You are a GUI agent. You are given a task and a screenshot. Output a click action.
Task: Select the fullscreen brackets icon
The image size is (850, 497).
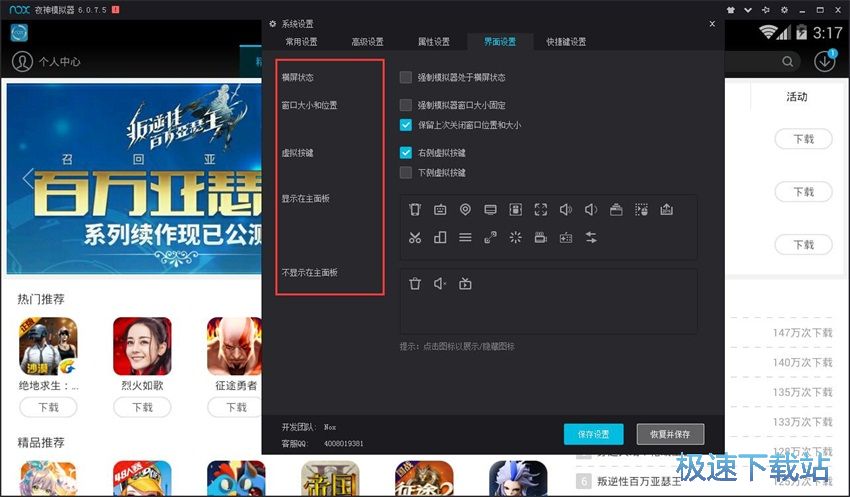point(540,209)
